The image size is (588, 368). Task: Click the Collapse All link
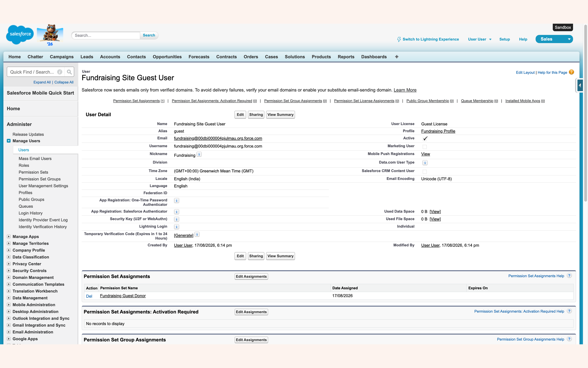click(64, 82)
